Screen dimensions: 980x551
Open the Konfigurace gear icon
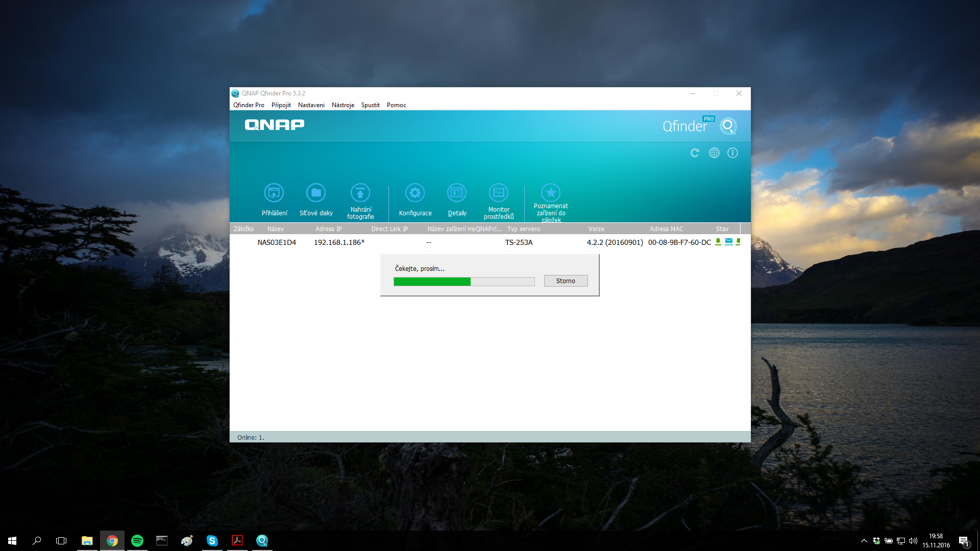(x=415, y=193)
